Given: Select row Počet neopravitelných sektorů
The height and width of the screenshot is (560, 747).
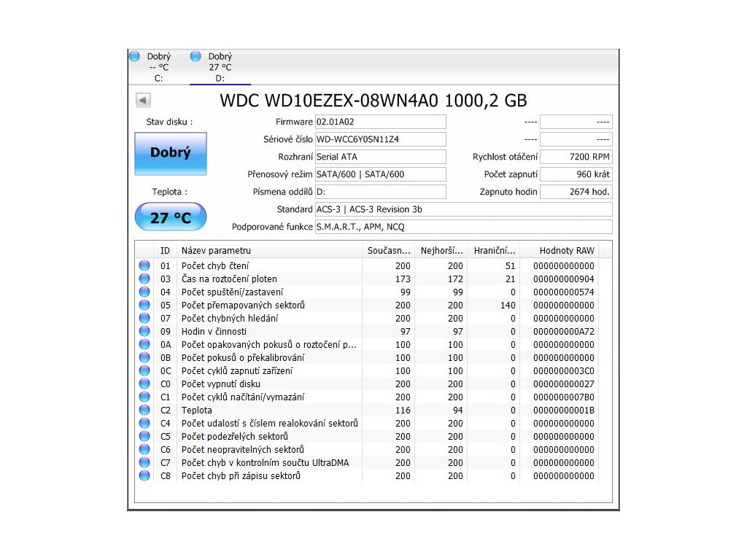Looking at the screenshot, I should (367, 449).
